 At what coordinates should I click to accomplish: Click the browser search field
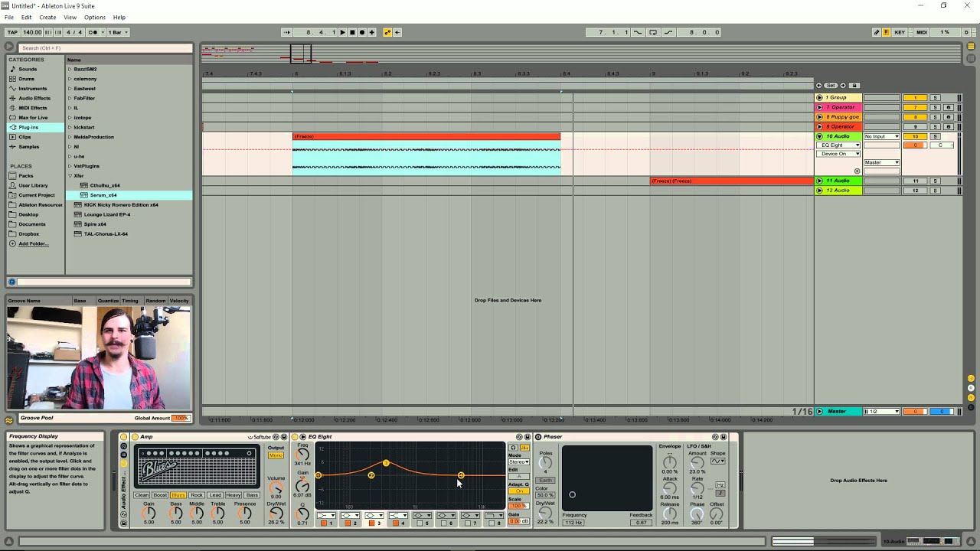click(106, 48)
